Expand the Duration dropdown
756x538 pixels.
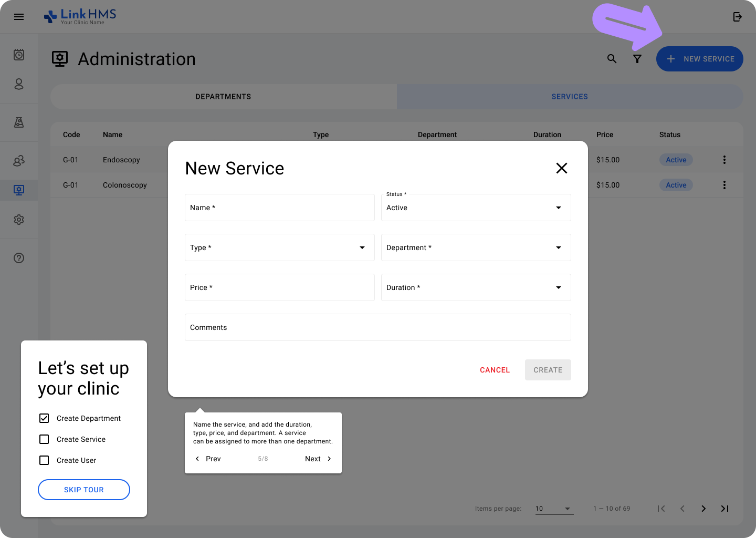coord(476,287)
